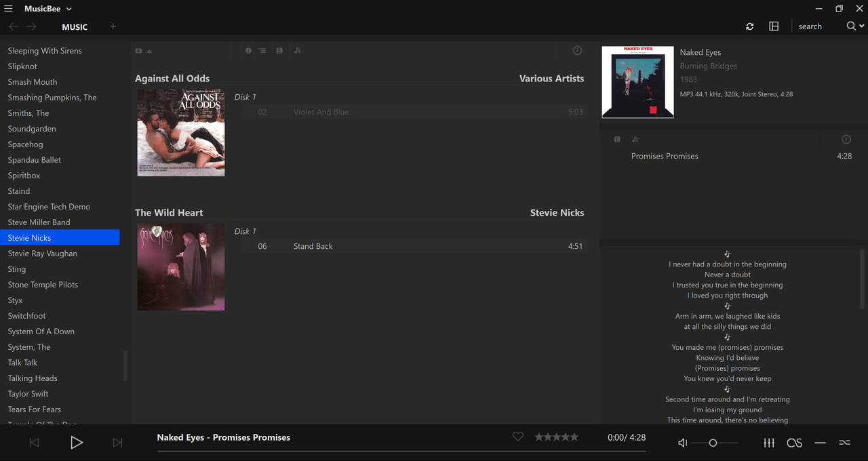Love the track with heart icon
Image resolution: width=868 pixels, height=461 pixels.
click(518, 437)
